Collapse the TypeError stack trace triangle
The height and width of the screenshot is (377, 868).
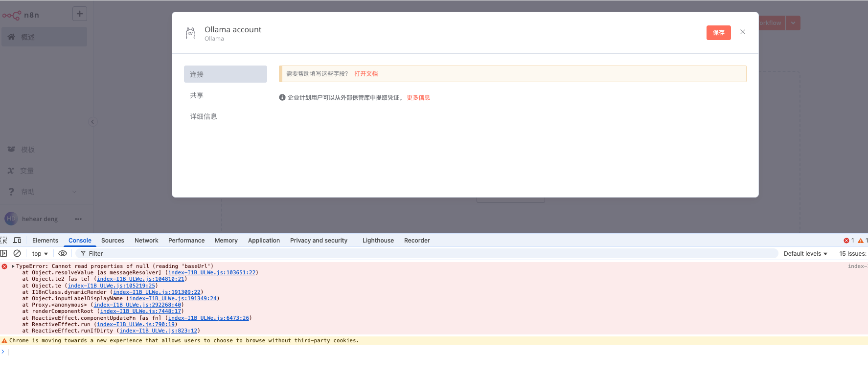[13, 266]
